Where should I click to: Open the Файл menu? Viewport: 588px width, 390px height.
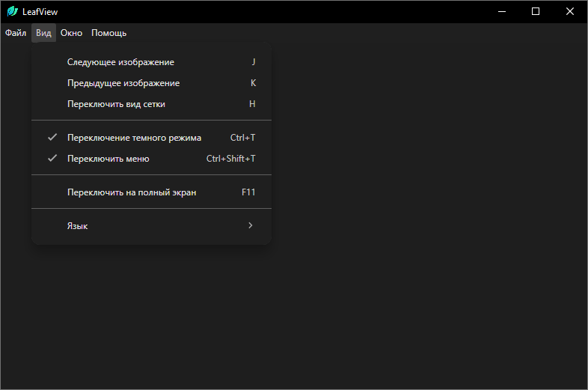coord(16,33)
